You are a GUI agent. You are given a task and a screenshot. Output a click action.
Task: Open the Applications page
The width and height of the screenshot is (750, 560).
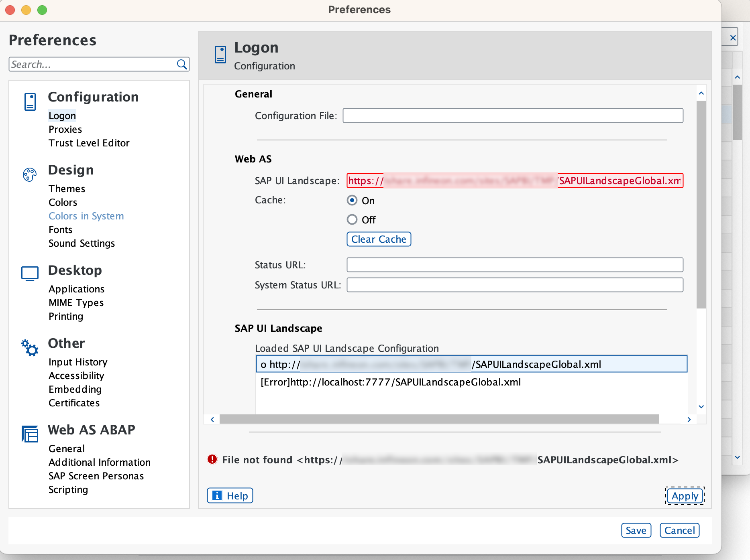(76, 289)
